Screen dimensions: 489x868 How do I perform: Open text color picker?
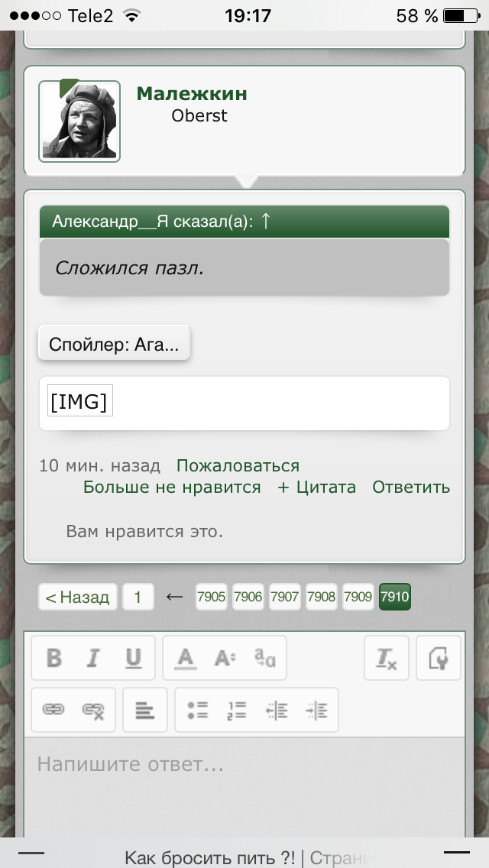(186, 658)
